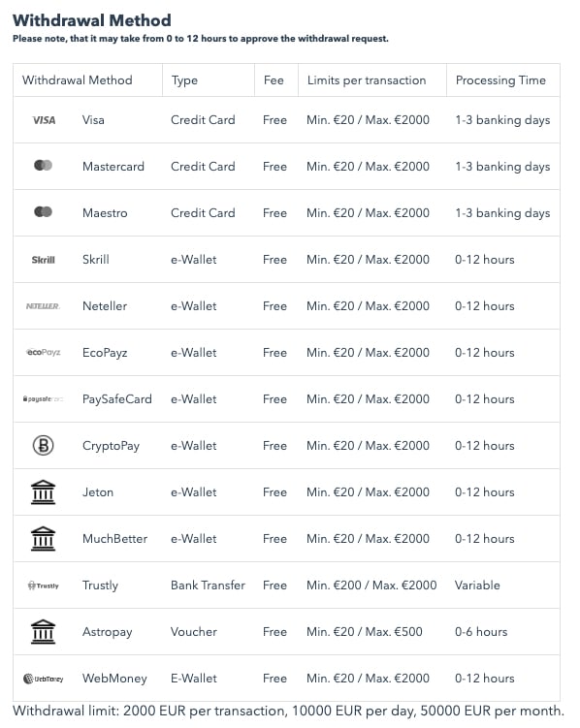Click the Type column header
The height and width of the screenshot is (728, 580).
pos(184,80)
